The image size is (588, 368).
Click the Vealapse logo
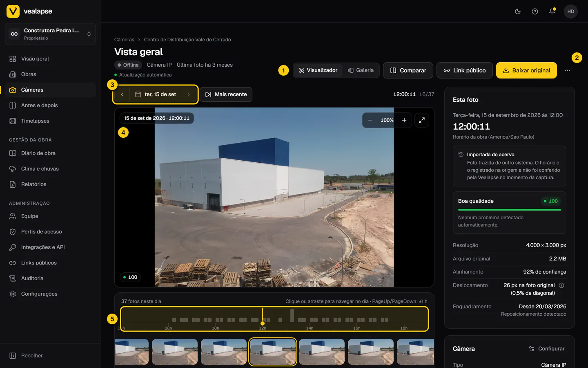(29, 11)
